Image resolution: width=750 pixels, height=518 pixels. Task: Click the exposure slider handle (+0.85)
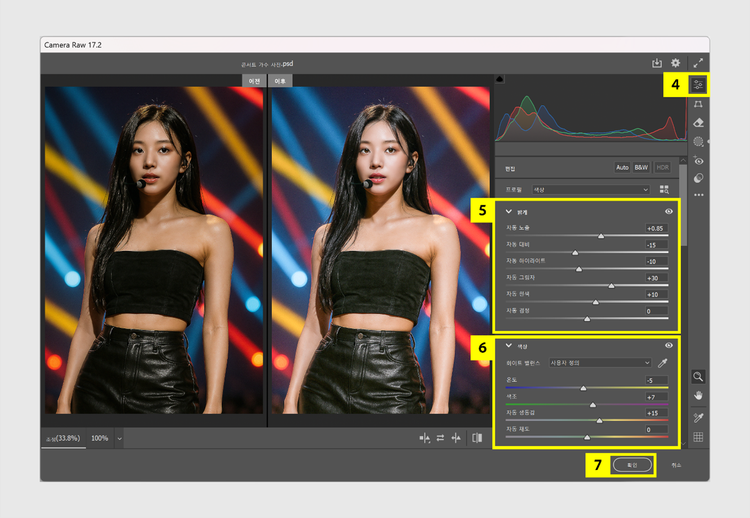point(601,236)
